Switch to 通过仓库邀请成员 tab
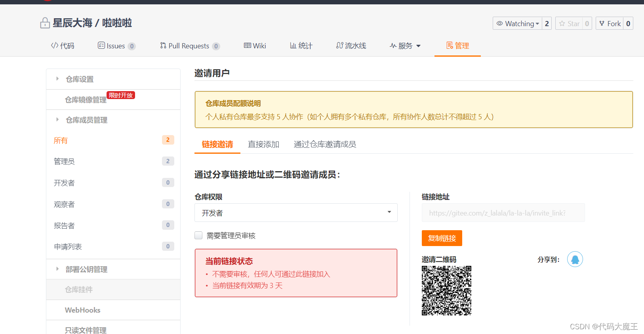 [x=325, y=144]
